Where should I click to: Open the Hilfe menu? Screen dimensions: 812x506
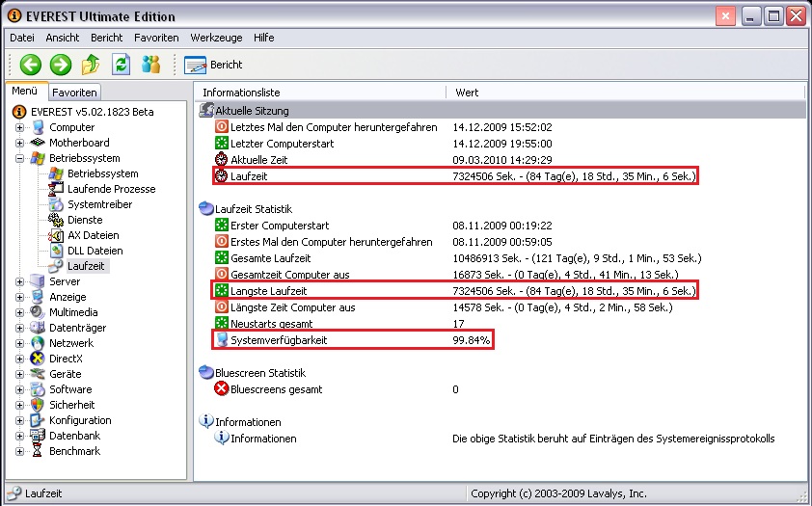(x=263, y=38)
